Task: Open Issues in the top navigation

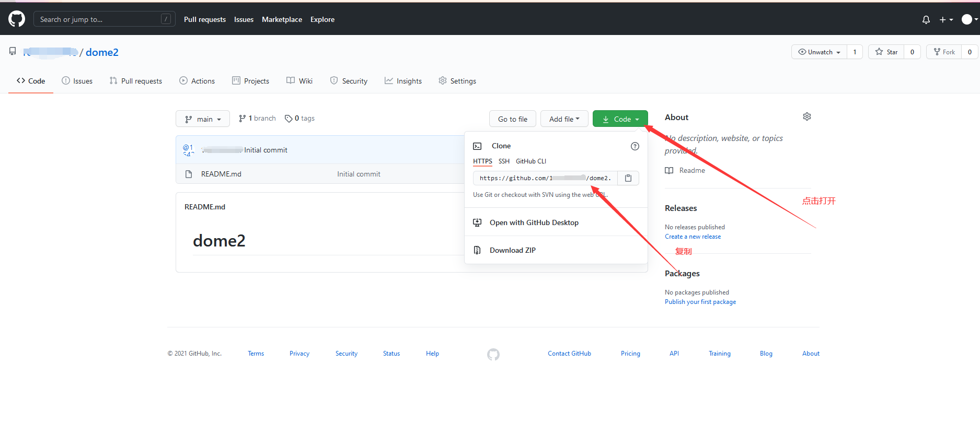Action: (244, 19)
